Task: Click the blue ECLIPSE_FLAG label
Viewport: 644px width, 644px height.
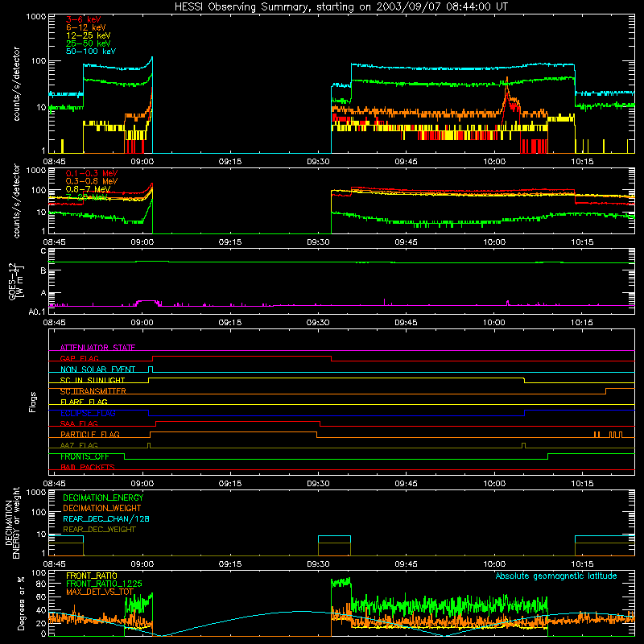Action: 88,413
